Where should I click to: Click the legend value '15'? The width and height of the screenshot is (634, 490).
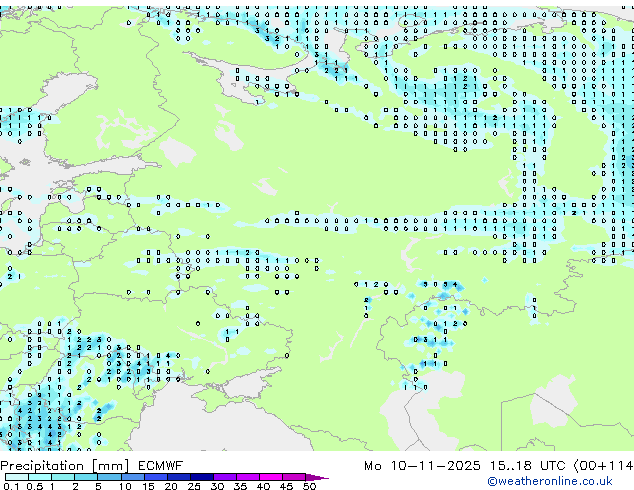[148, 486]
